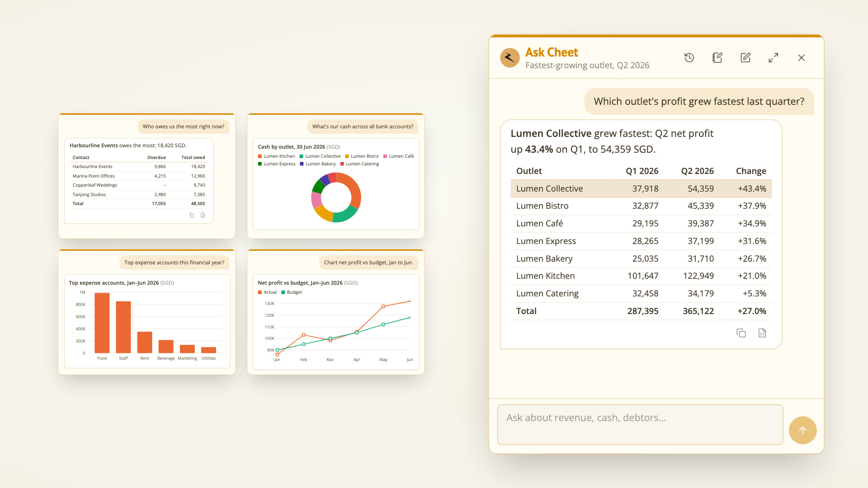Select the Lumen Collective table row
The image size is (868, 488).
coord(641,188)
